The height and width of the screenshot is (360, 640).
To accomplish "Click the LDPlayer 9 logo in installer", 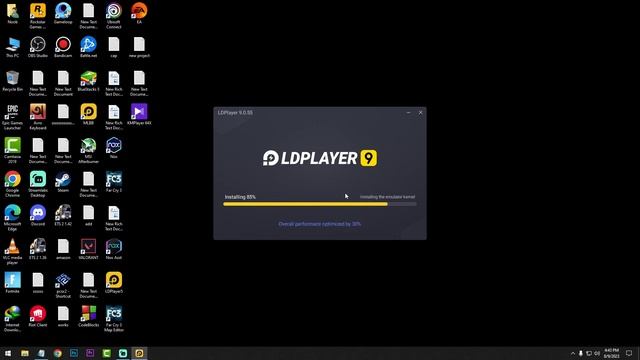I will 320,158.
